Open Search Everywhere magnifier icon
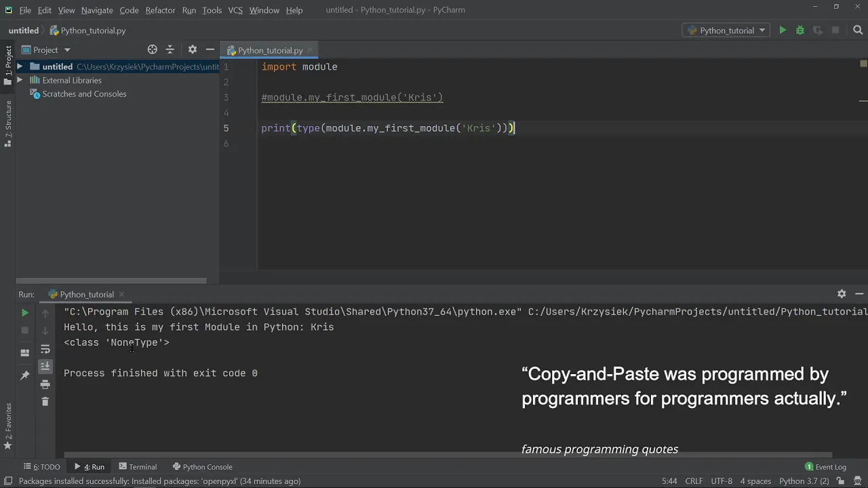This screenshot has height=488, width=868. 858,30
